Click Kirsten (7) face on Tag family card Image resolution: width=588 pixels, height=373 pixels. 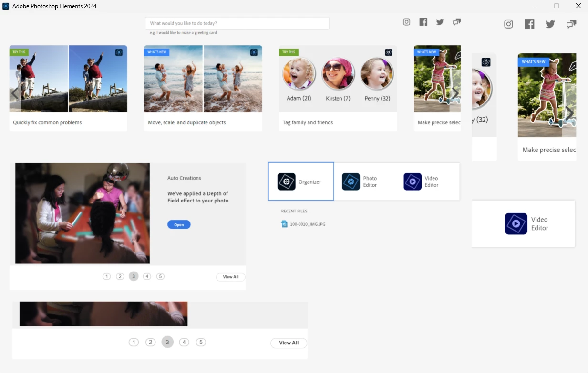338,73
